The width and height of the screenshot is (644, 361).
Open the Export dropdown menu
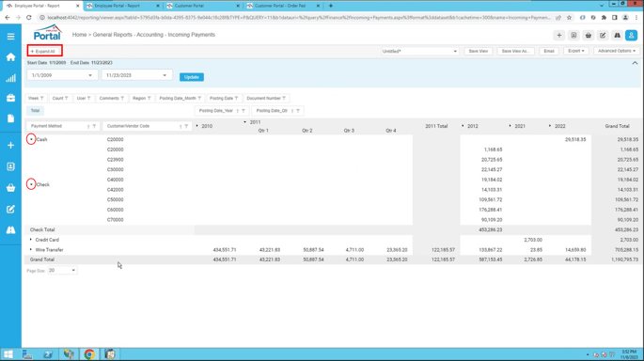point(576,51)
